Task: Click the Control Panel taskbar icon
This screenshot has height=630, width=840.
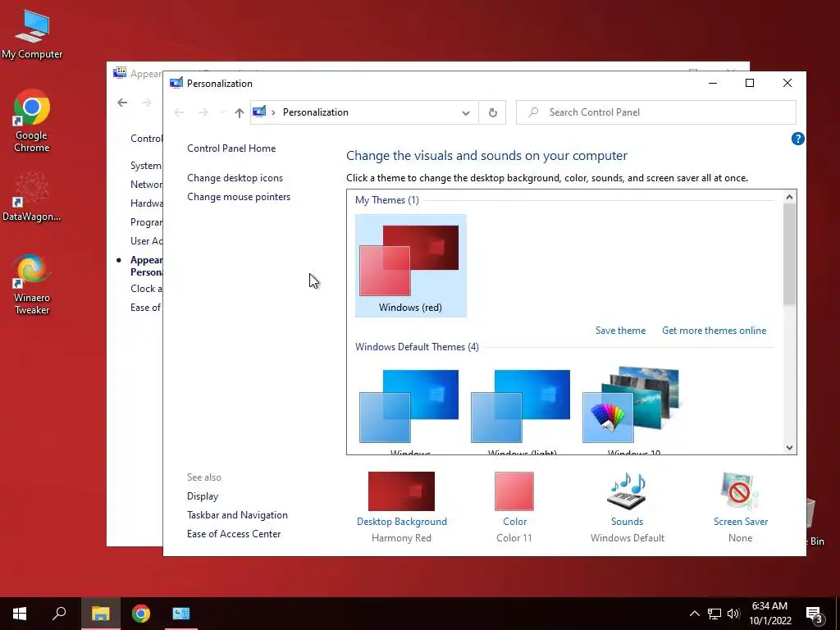Action: click(181, 614)
